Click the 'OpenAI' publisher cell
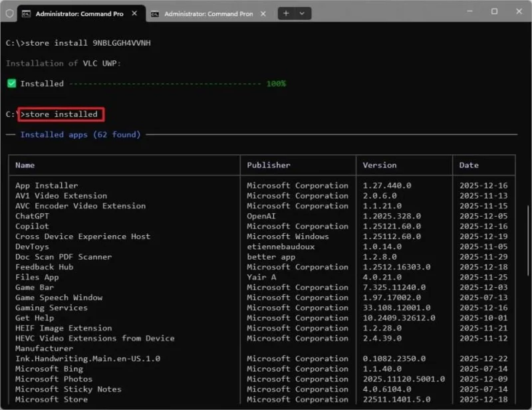Viewport: 532px width, 410px height. (x=261, y=216)
